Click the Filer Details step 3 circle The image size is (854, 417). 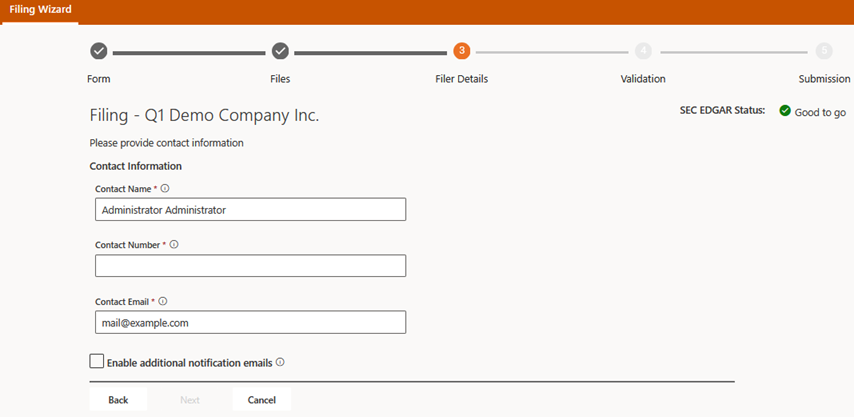pyautogui.click(x=462, y=51)
